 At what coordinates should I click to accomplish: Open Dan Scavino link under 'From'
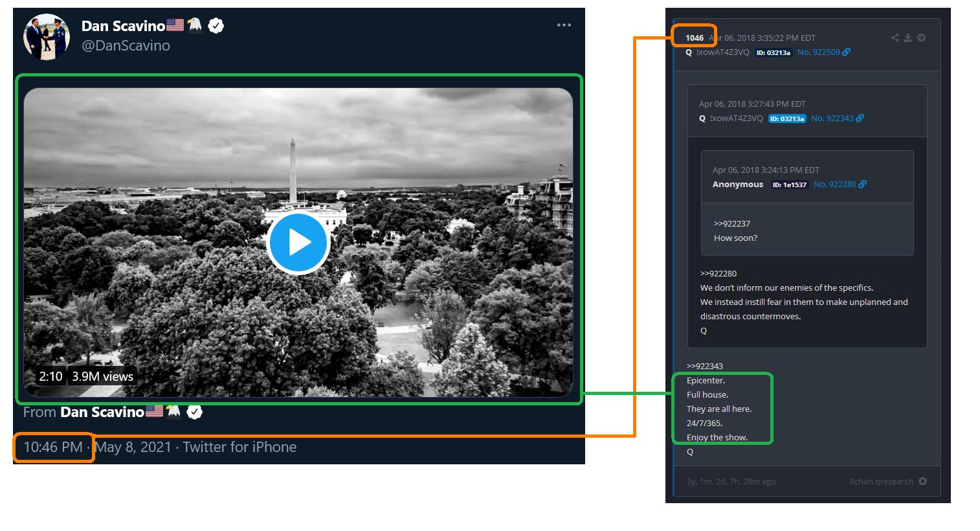pos(102,412)
